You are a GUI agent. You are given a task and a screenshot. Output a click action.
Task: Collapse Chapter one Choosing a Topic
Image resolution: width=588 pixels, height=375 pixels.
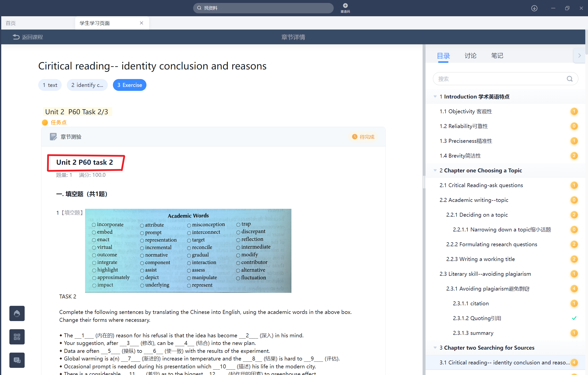435,170
